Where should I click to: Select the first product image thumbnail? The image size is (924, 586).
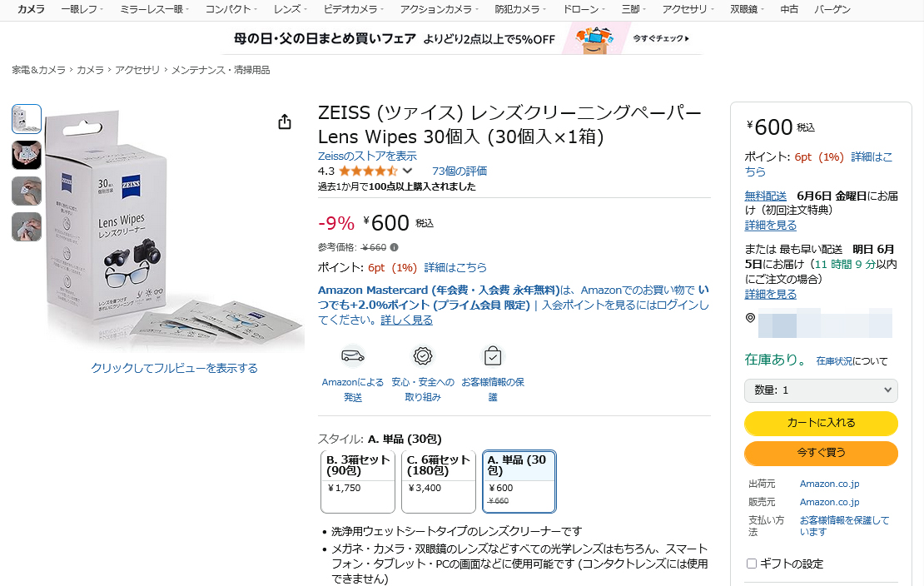coord(27,119)
